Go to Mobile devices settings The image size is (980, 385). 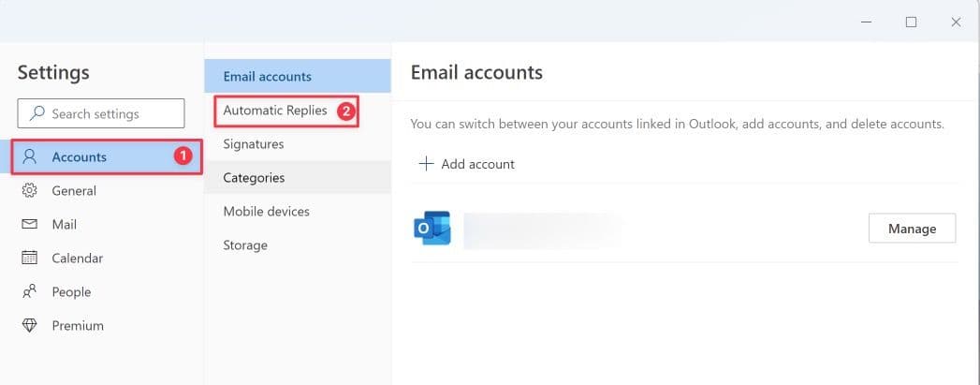266,212
